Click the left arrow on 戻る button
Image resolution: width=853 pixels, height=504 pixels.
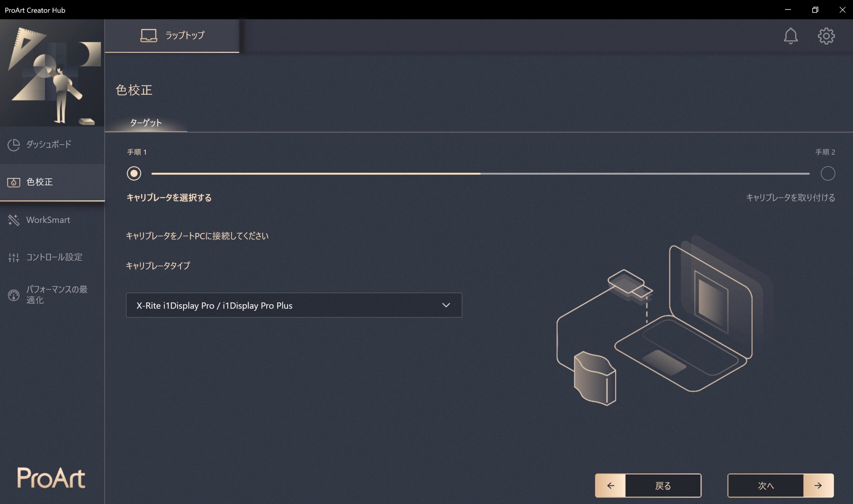[x=610, y=486]
